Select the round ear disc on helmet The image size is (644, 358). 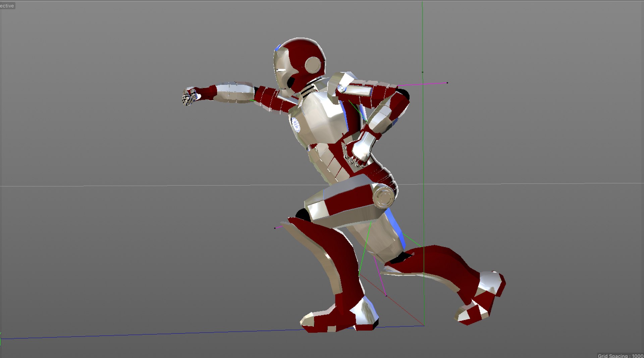pyautogui.click(x=313, y=65)
